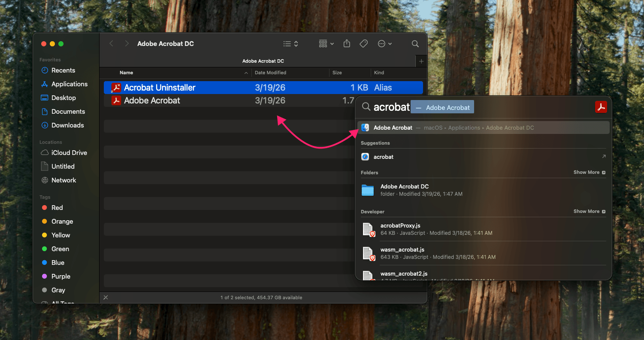
Task: Click the Finder icon on top Spotlight result
Action: click(365, 127)
